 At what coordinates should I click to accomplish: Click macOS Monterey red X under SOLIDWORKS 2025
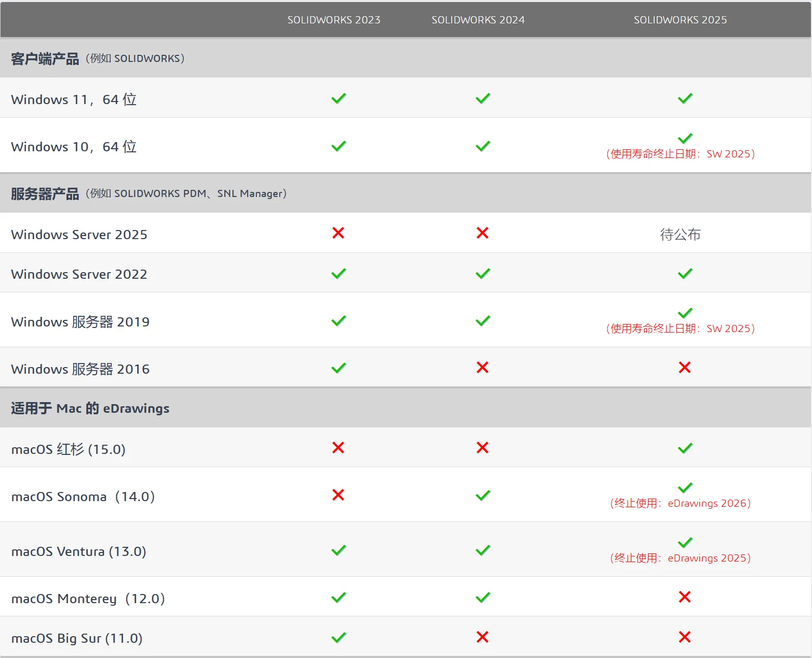click(x=685, y=597)
